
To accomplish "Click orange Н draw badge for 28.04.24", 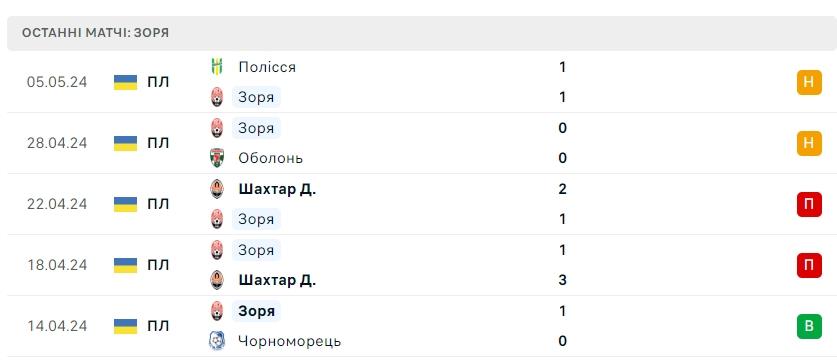I will [x=809, y=143].
